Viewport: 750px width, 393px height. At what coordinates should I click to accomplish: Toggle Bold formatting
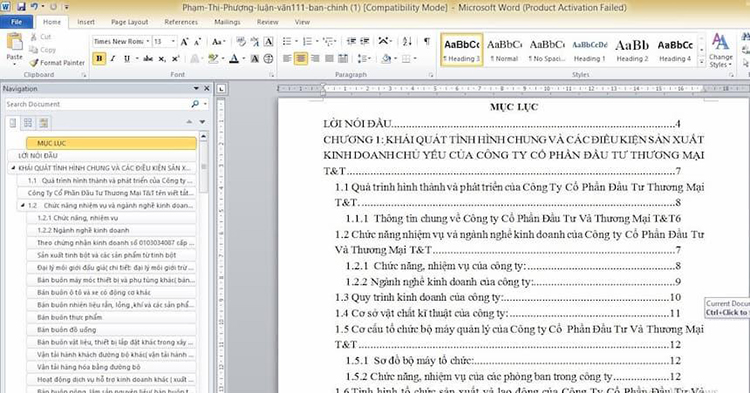(x=99, y=59)
